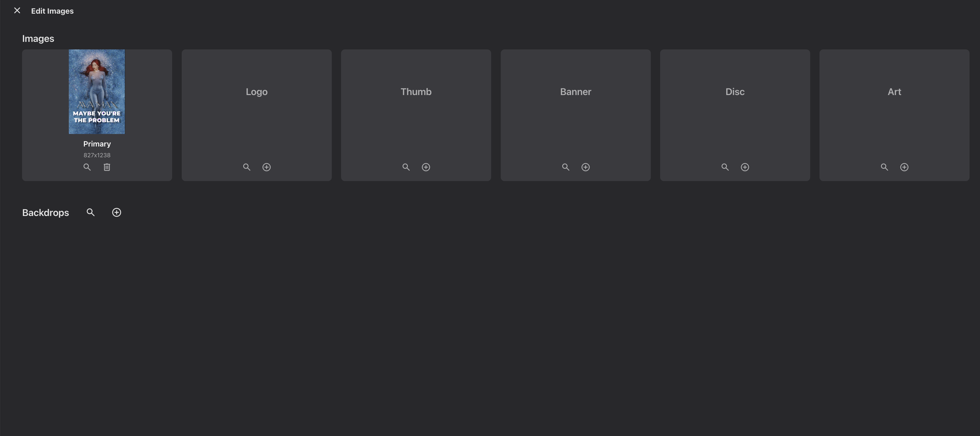980x436 pixels.
Task: Add a Thumb image
Action: click(426, 167)
